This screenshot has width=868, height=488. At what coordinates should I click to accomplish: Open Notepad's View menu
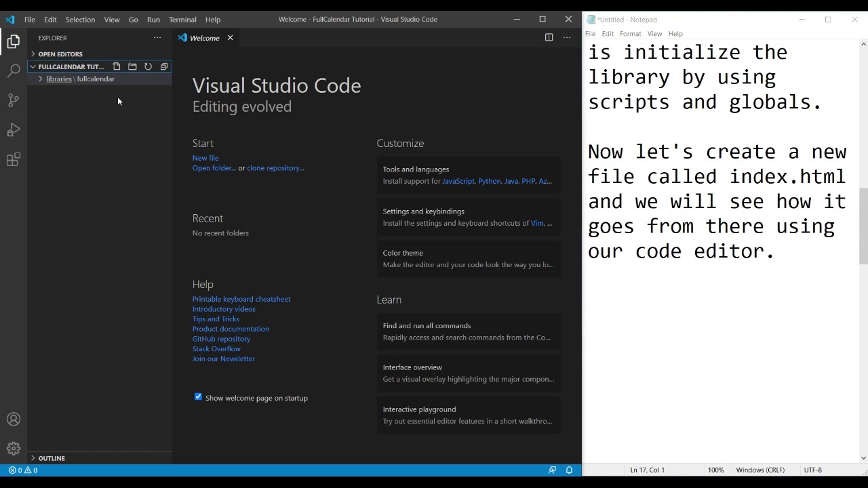pos(654,34)
